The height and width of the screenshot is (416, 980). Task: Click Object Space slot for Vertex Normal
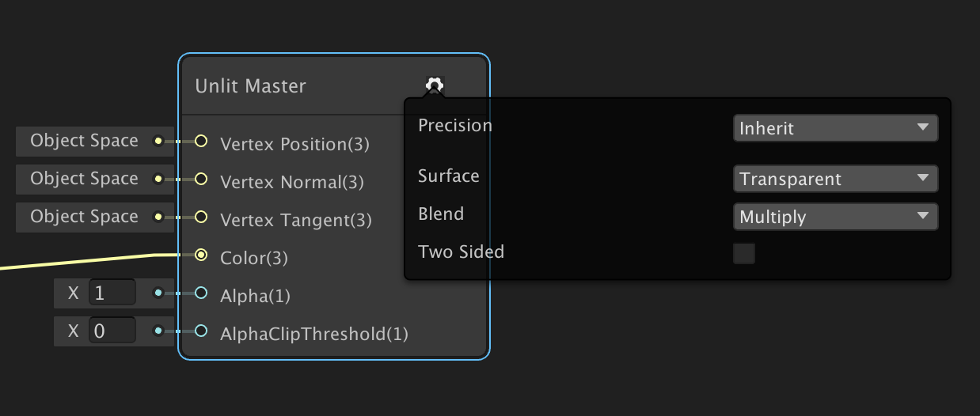pos(84,179)
